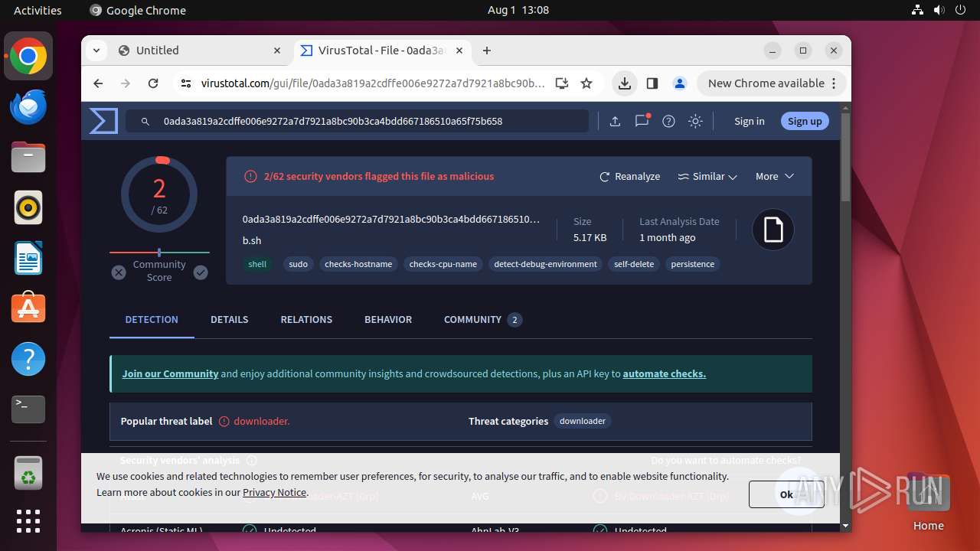Screen dimensions: 980x551
Task: Open the Join our Community link
Action: (x=170, y=373)
